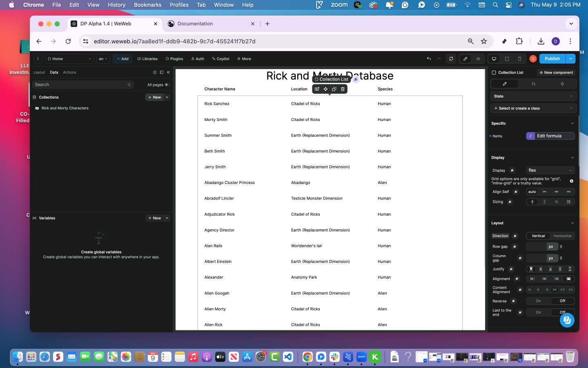Click the drag handle beside Row gap unit
Screen dimensions: 588x368
coord(561,247)
